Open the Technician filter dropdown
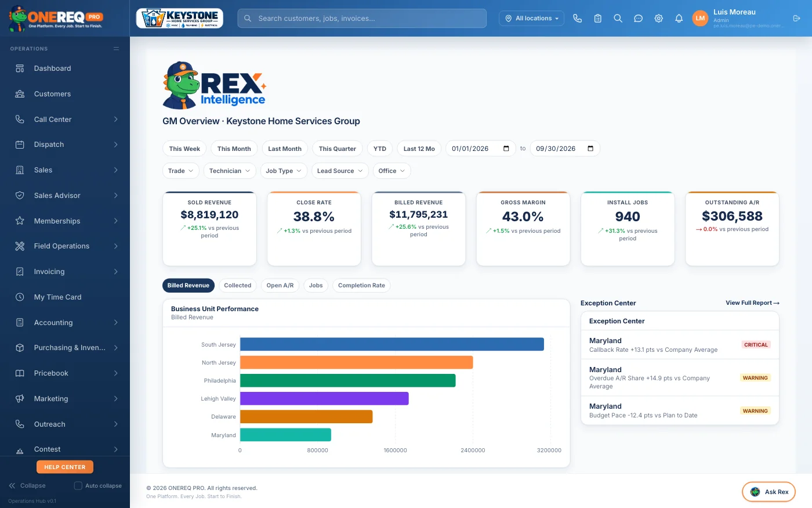Viewport: 812px width, 508px height. point(230,171)
